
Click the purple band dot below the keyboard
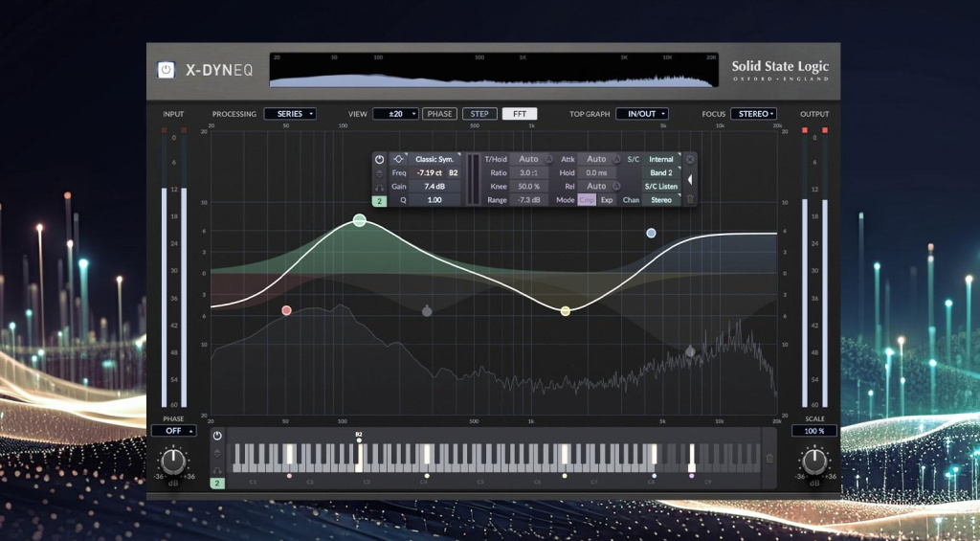click(x=692, y=476)
